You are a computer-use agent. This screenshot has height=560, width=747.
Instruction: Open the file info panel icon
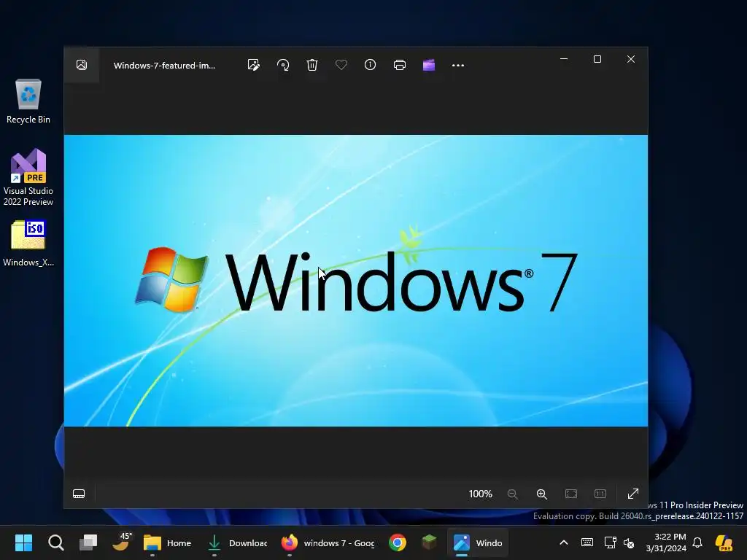click(370, 65)
